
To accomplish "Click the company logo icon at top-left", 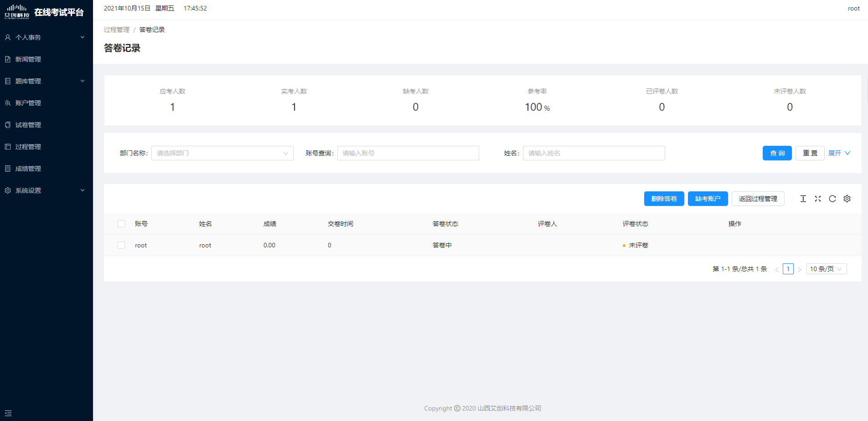I will [17, 12].
